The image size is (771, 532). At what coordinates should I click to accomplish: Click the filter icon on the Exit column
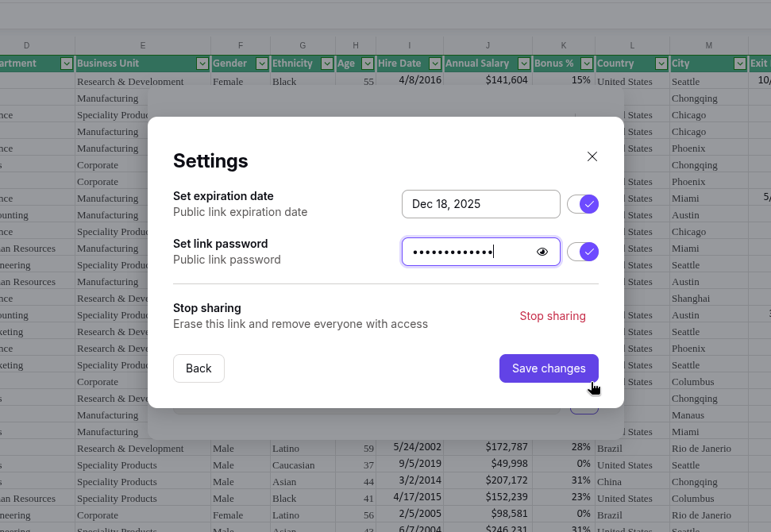[x=768, y=64]
